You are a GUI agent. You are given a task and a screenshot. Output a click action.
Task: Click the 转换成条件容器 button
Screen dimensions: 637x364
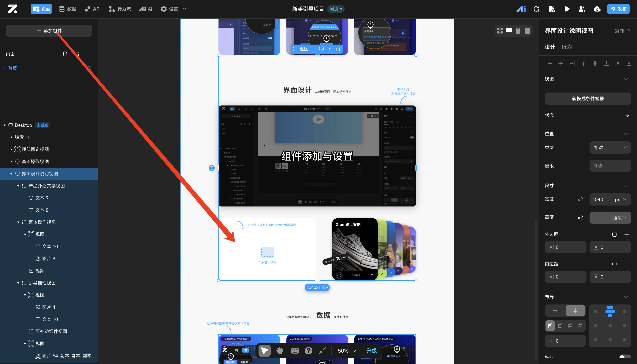[x=588, y=99]
